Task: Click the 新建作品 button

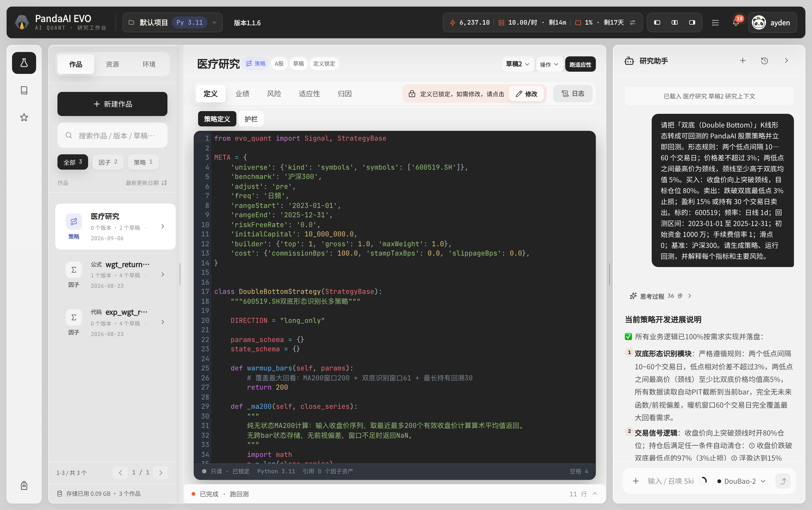Action: (112, 104)
